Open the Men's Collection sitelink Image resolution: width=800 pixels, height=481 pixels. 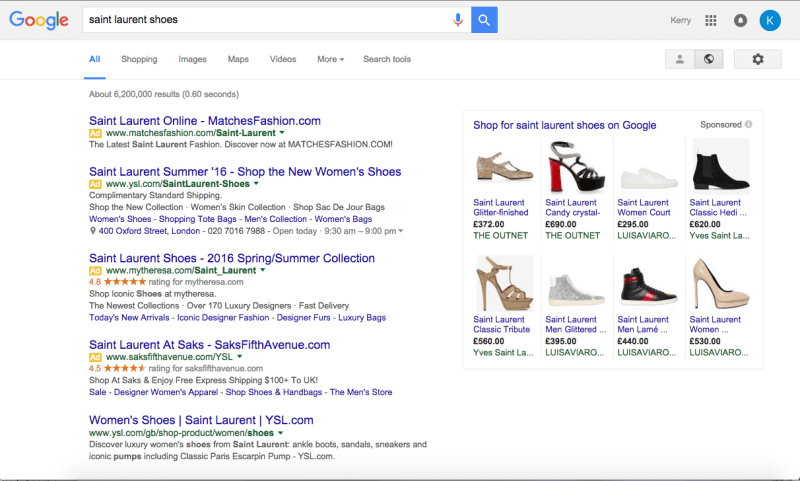pyautogui.click(x=276, y=219)
